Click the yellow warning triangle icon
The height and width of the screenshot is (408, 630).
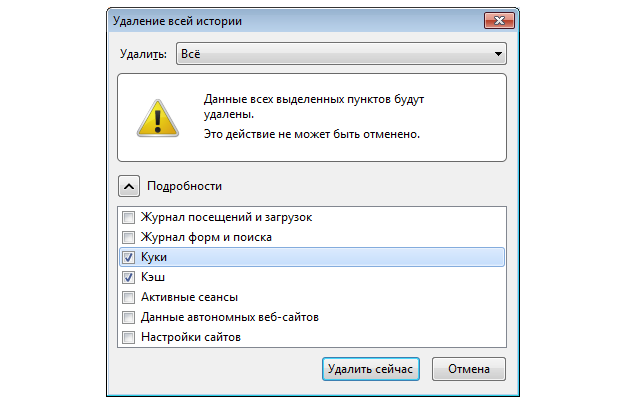pos(158,119)
